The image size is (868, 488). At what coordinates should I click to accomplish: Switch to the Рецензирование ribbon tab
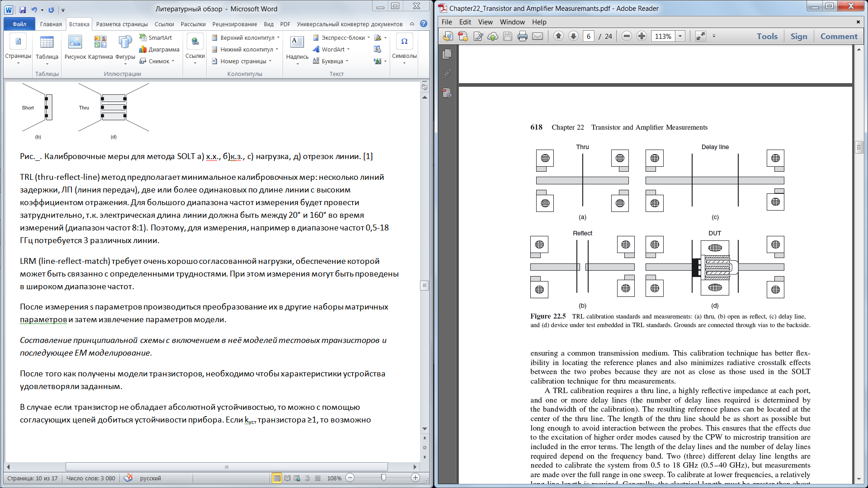(x=235, y=24)
